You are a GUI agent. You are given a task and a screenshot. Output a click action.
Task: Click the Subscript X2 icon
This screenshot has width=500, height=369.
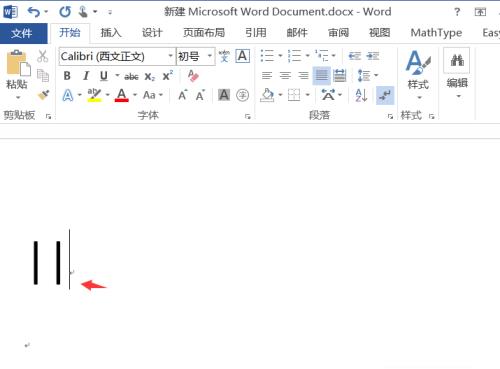point(150,77)
